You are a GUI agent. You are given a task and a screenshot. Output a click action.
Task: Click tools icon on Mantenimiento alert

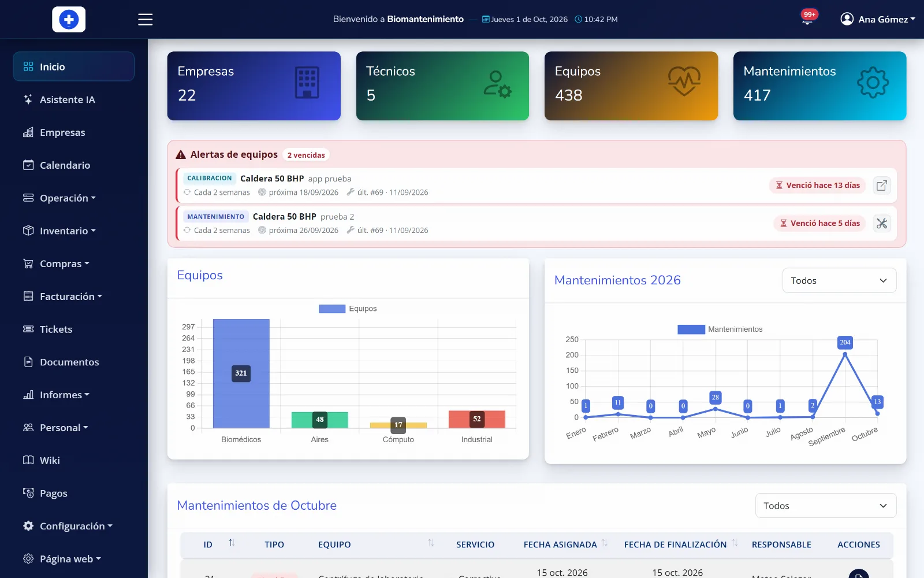pos(882,224)
